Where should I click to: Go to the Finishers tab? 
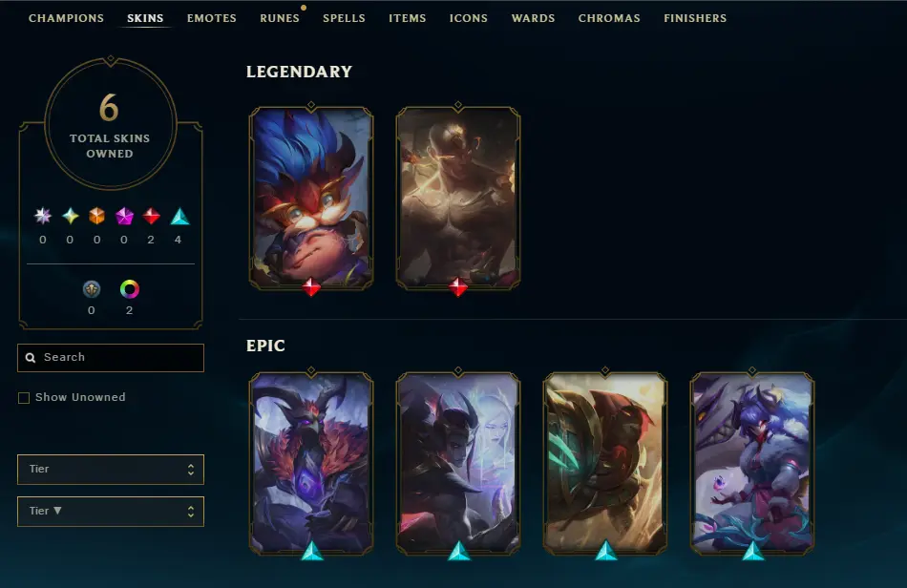tap(695, 18)
